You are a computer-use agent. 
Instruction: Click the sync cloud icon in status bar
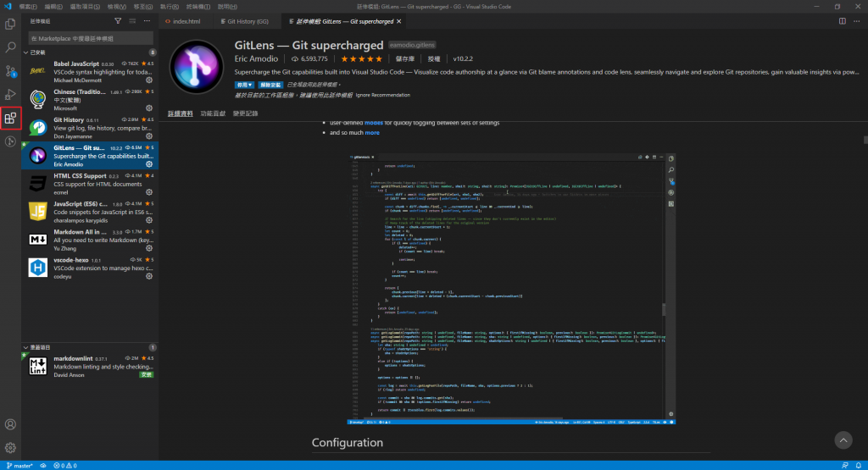[x=43, y=466]
